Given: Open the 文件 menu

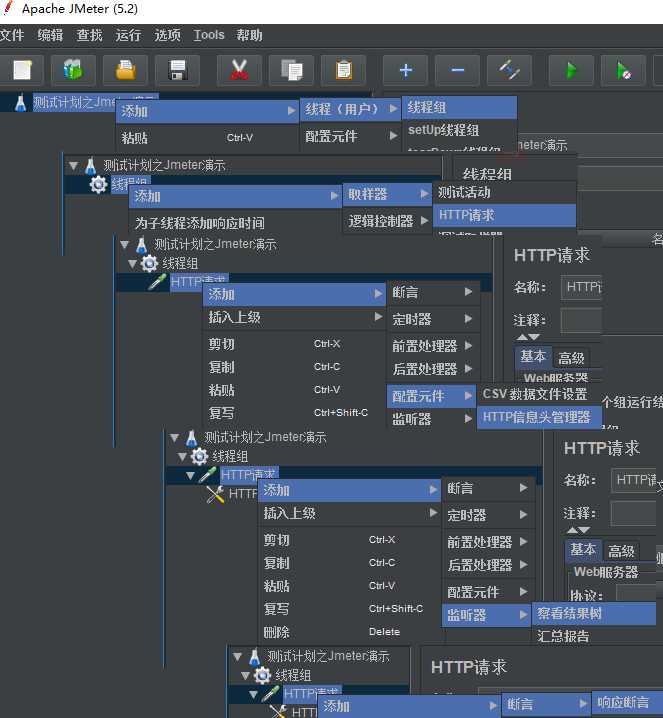Looking at the screenshot, I should (x=12, y=35).
